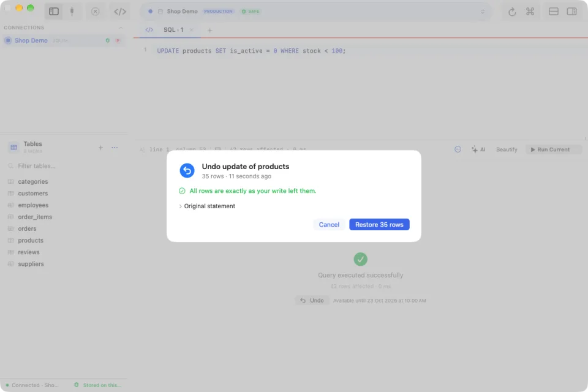588x392 pixels.
Task: Add a new table with plus icon
Action: coord(100,148)
